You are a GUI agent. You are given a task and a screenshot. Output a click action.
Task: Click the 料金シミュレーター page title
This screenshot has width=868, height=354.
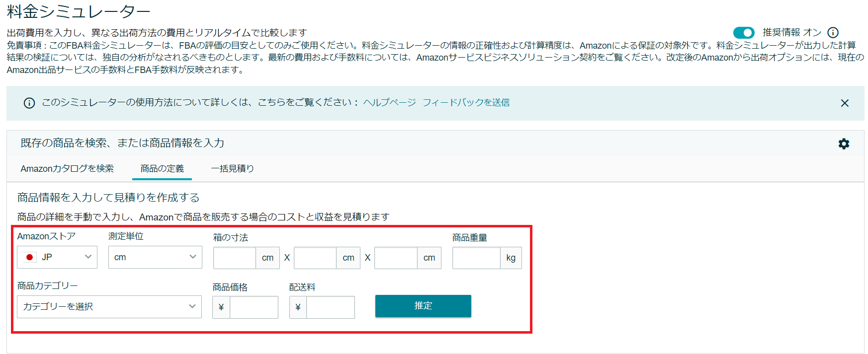click(79, 11)
